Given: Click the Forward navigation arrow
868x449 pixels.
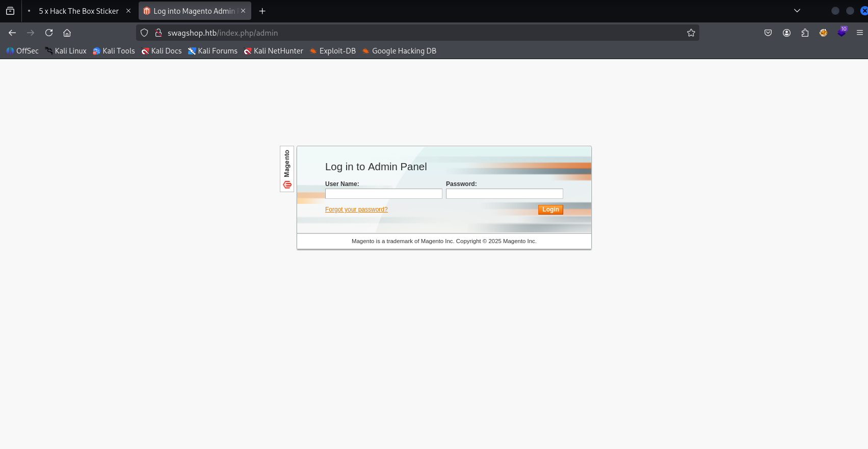Looking at the screenshot, I should pos(31,33).
